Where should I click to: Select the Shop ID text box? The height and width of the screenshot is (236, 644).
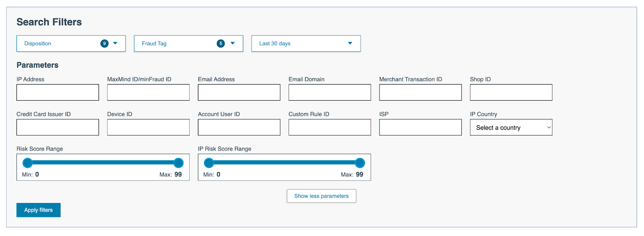[511, 92]
